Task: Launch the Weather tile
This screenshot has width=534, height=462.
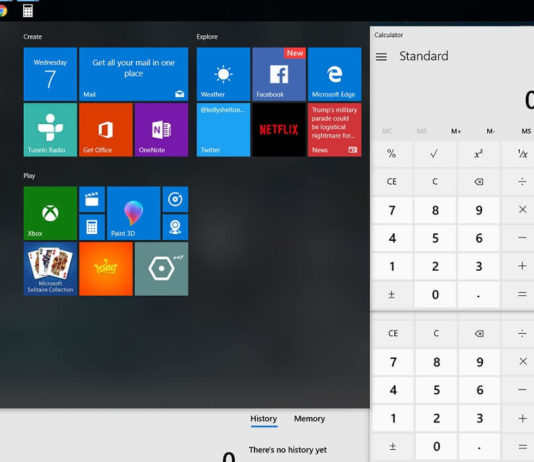Action: coord(223,74)
